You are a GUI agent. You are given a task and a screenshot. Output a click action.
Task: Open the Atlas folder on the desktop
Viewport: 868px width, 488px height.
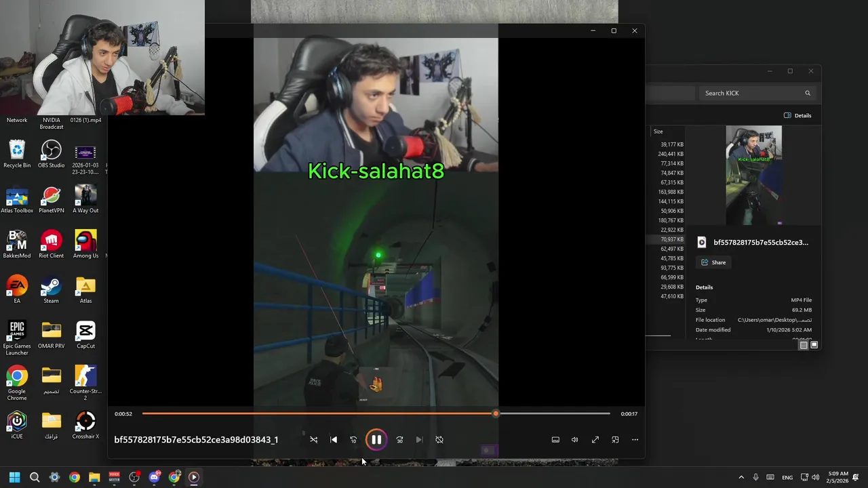click(85, 289)
